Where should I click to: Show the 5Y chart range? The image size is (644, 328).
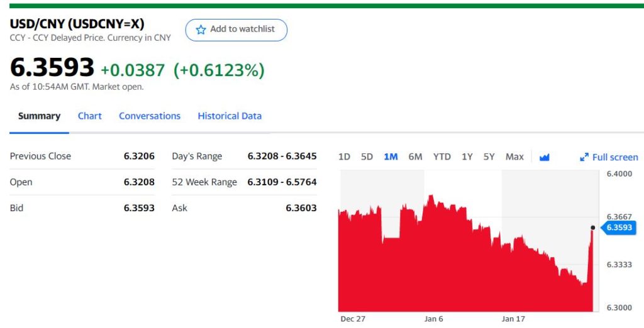[489, 157]
